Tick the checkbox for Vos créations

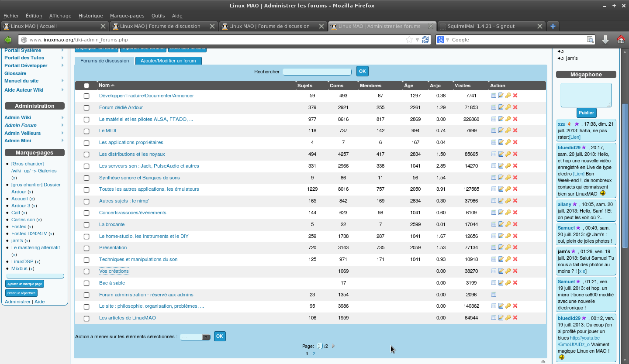[86, 271]
